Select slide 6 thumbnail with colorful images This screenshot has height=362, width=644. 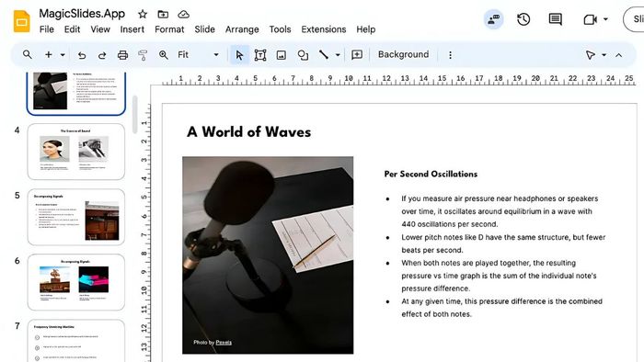(76, 282)
